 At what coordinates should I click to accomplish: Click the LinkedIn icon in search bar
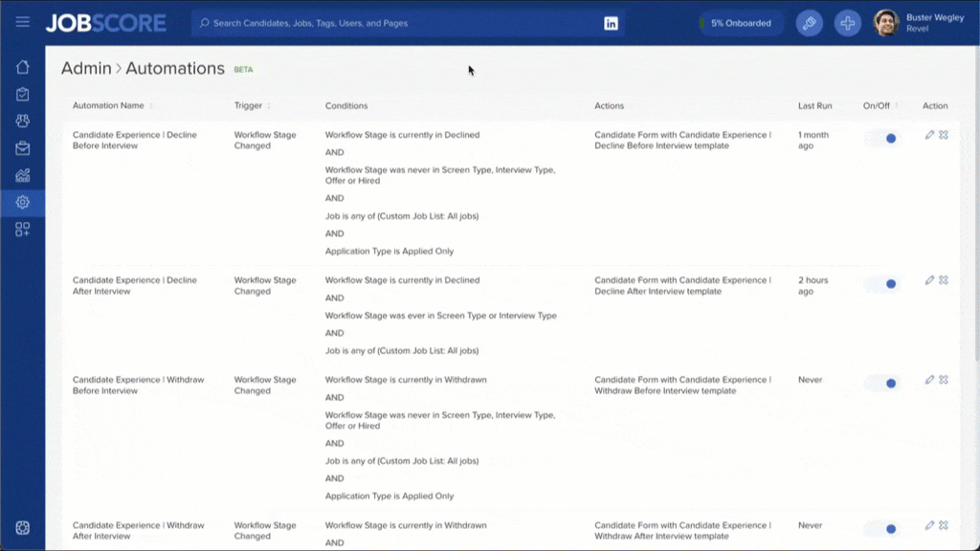(611, 23)
